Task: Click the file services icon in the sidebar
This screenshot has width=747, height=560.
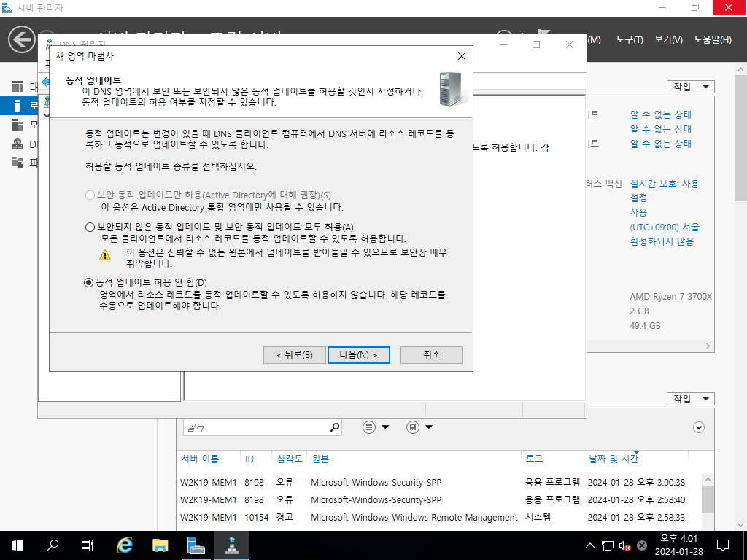Action: point(18,163)
